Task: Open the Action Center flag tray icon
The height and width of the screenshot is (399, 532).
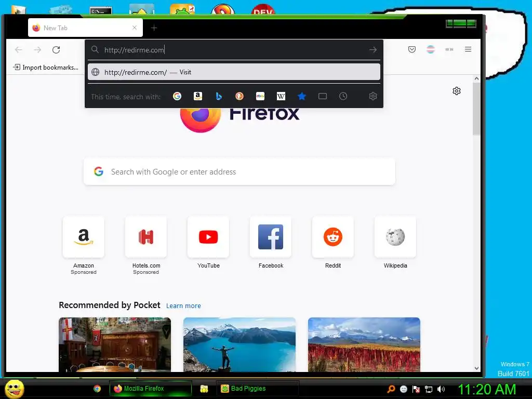Action: pyautogui.click(x=416, y=389)
